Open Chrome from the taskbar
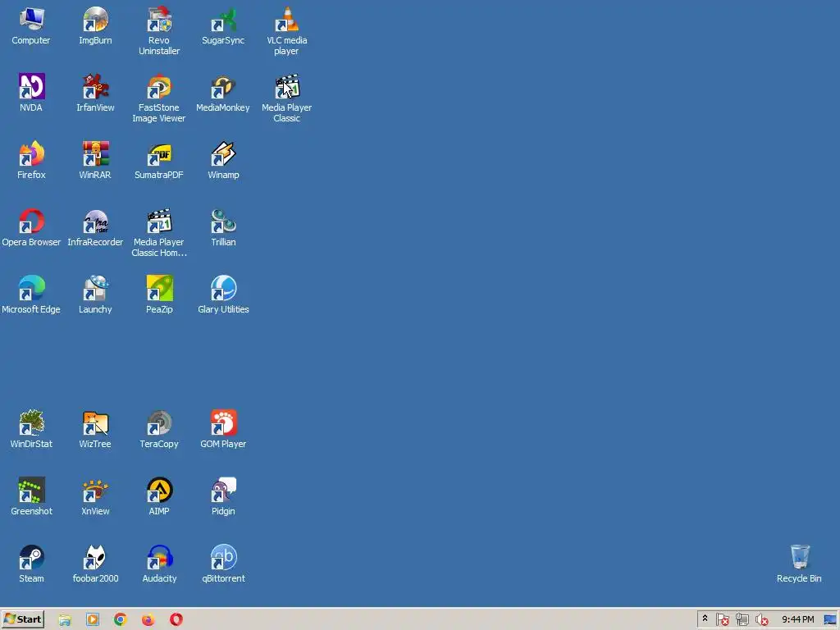The width and height of the screenshot is (840, 630). [x=121, y=620]
